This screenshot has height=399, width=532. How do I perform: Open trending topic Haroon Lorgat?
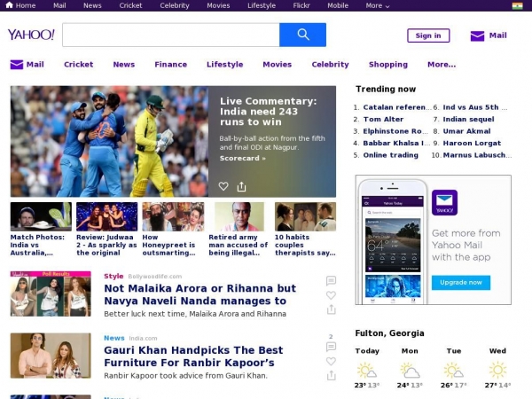pyautogui.click(x=472, y=143)
